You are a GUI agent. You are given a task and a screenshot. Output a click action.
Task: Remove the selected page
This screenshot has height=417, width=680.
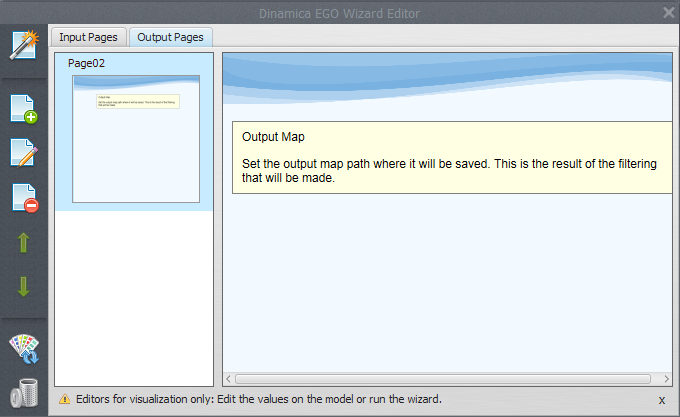point(23,198)
